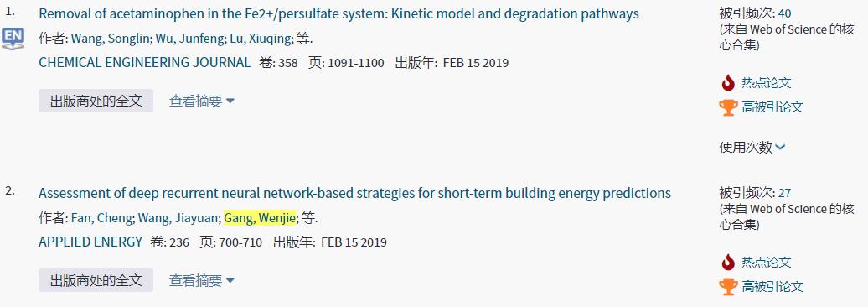The width and height of the screenshot is (868, 307).
Task: Open the CHEMICAL ENGINEERING JOURNAL link
Action: [x=144, y=63]
